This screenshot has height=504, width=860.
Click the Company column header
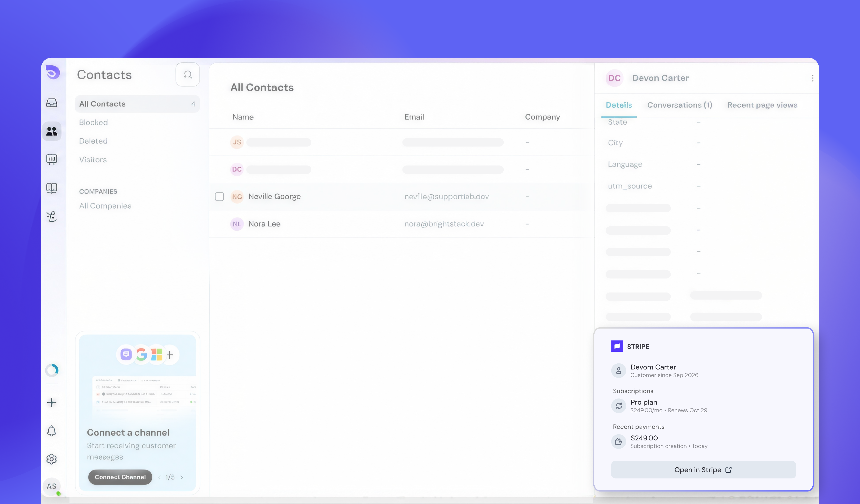[542, 117]
